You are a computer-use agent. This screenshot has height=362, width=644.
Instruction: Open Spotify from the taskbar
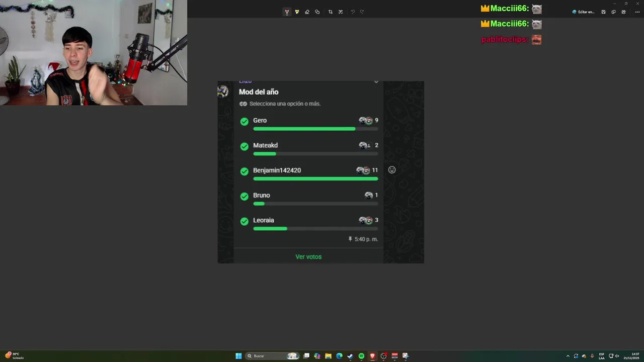tap(361, 356)
